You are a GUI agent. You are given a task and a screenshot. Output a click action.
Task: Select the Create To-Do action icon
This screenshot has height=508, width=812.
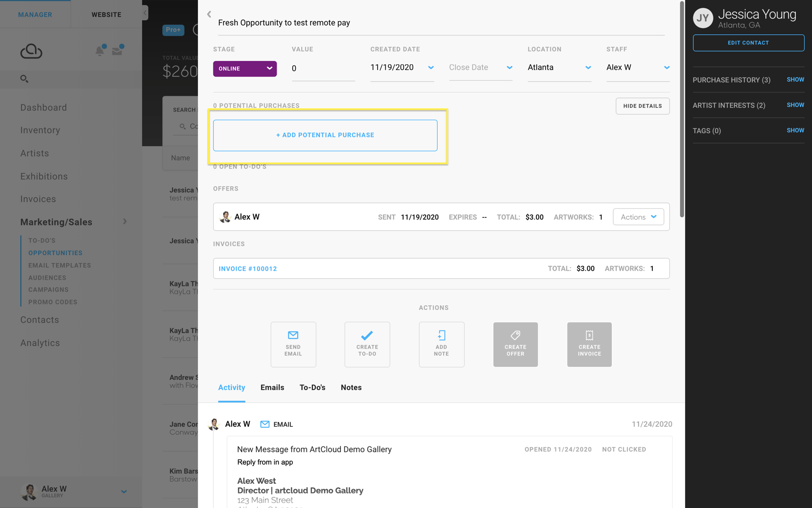367,344
